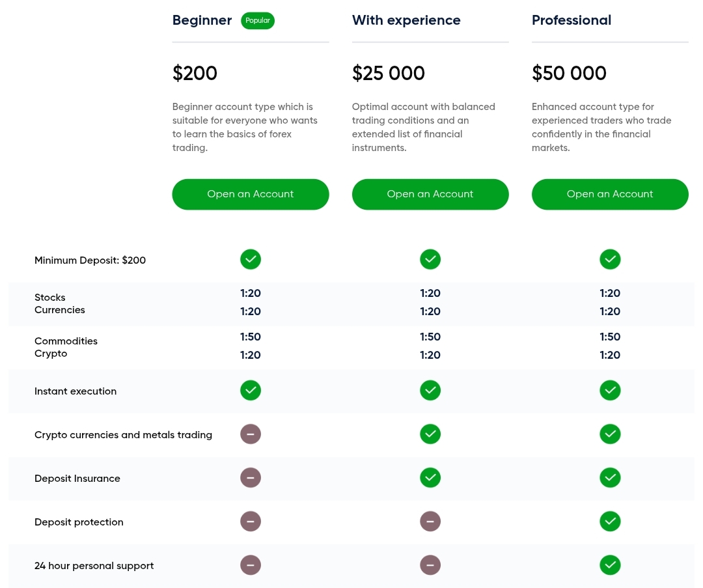Click the Instant execution row label
Screen dimensions: 703x588
(x=76, y=391)
